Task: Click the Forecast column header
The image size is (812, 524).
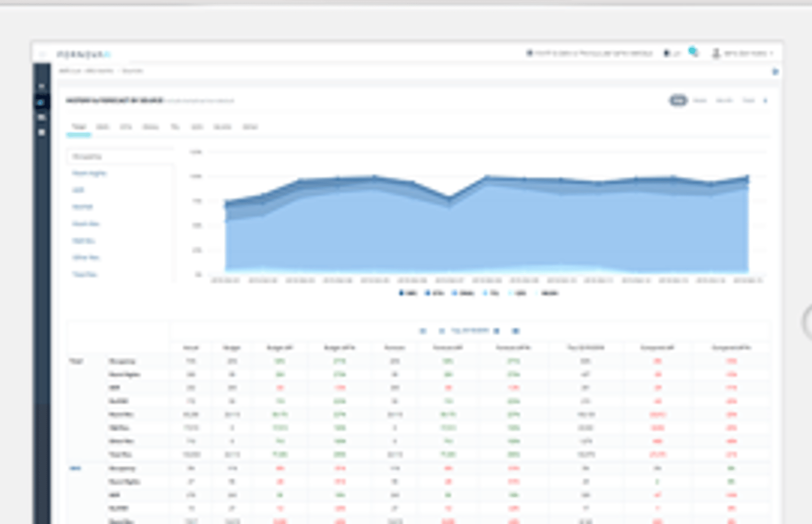Action: coord(394,348)
